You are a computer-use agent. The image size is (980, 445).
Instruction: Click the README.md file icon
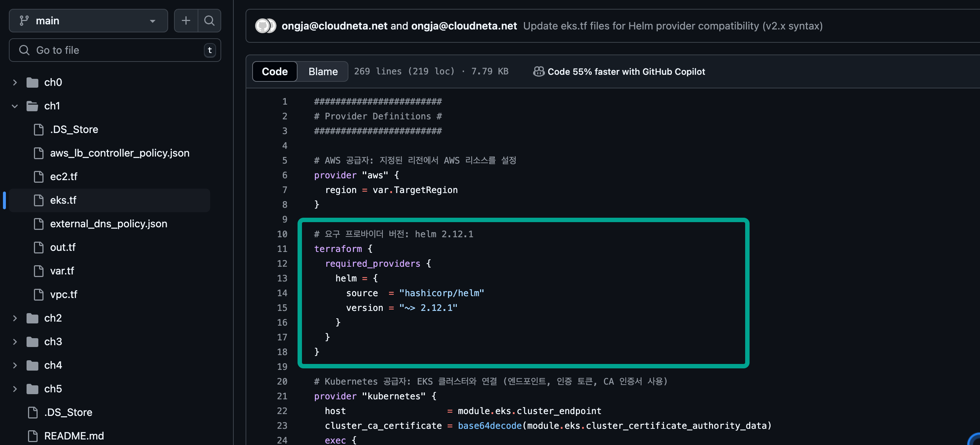(33, 436)
